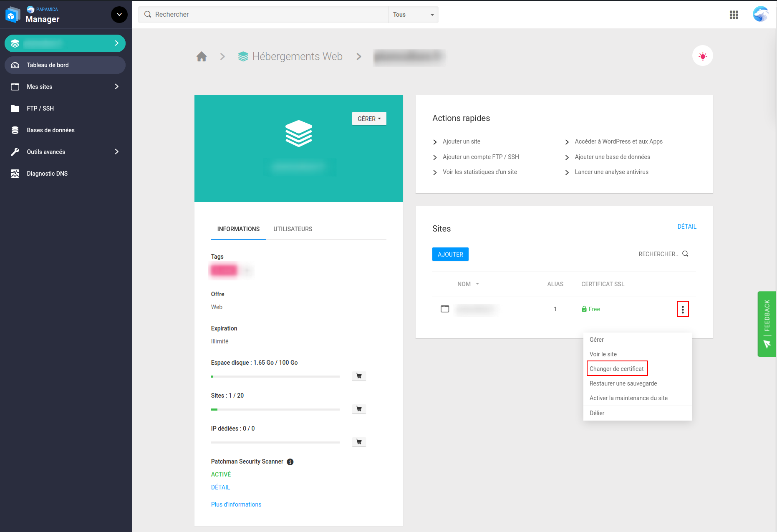Click the cart icon beside Espace disque

359,376
